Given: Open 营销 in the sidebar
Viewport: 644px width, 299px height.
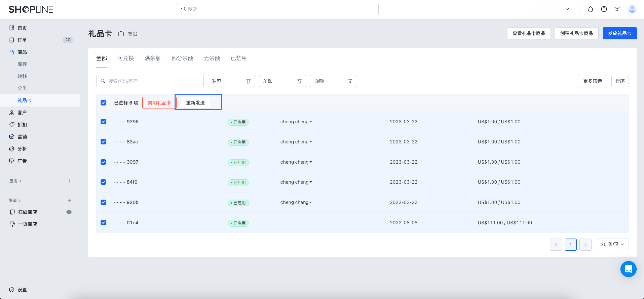Looking at the screenshot, I should 22,137.
